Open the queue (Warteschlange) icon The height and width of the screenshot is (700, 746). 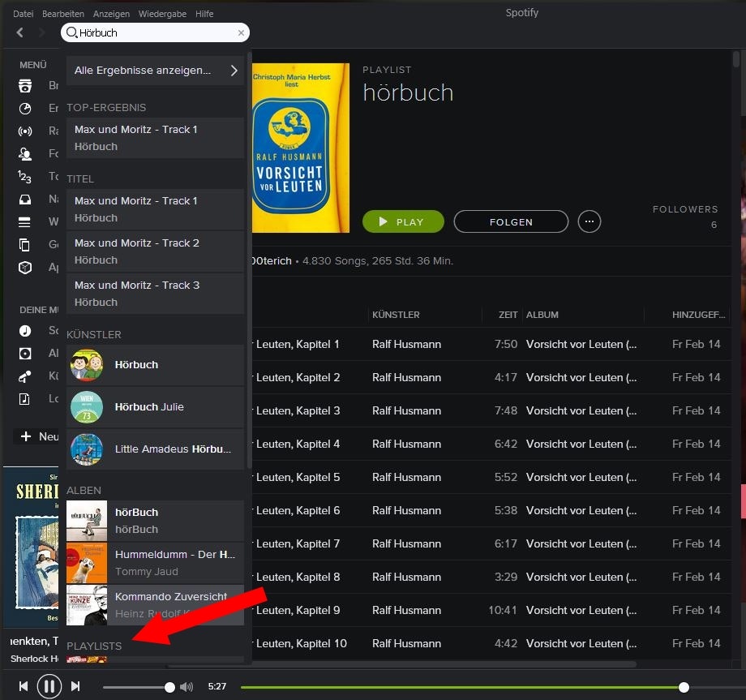tap(24, 221)
